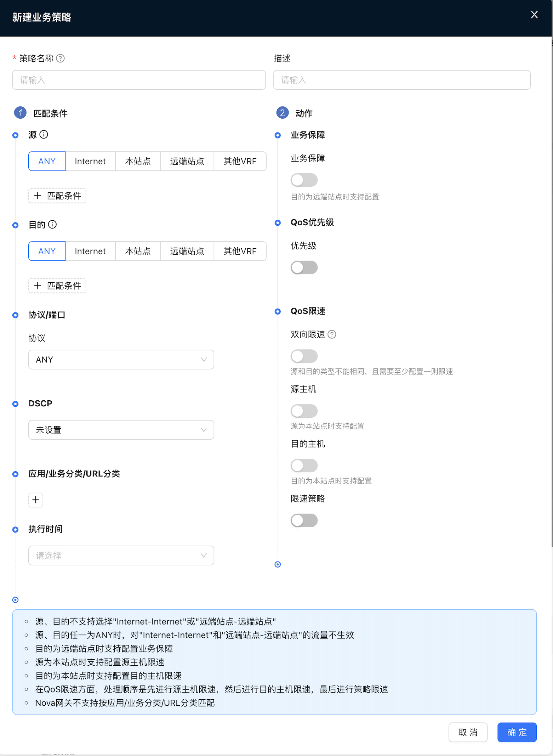
Task: Select 其他VRF under 目的
Action: point(240,251)
